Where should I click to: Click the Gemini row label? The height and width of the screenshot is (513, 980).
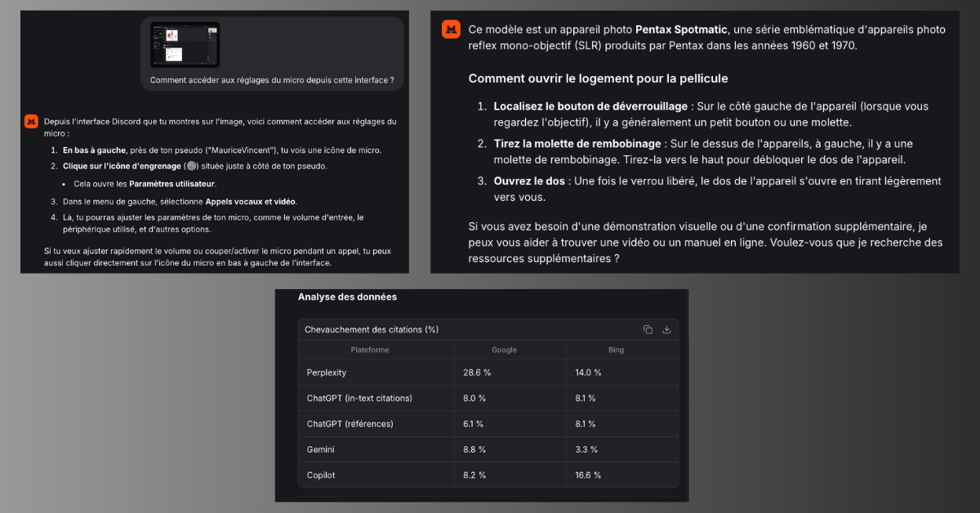point(320,449)
